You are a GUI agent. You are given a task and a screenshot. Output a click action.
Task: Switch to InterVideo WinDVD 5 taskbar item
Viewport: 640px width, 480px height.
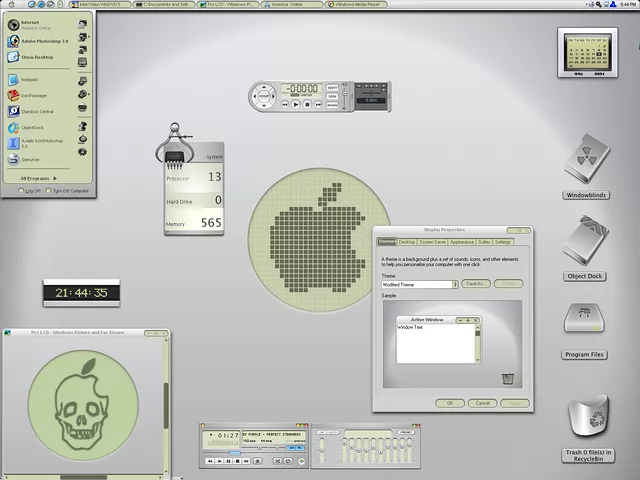point(99,4)
